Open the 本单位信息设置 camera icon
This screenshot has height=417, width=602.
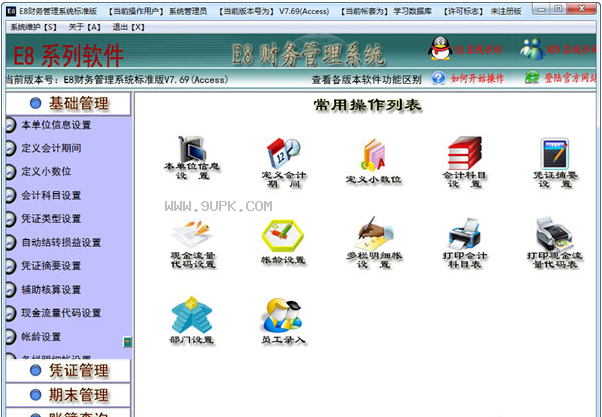(x=192, y=149)
